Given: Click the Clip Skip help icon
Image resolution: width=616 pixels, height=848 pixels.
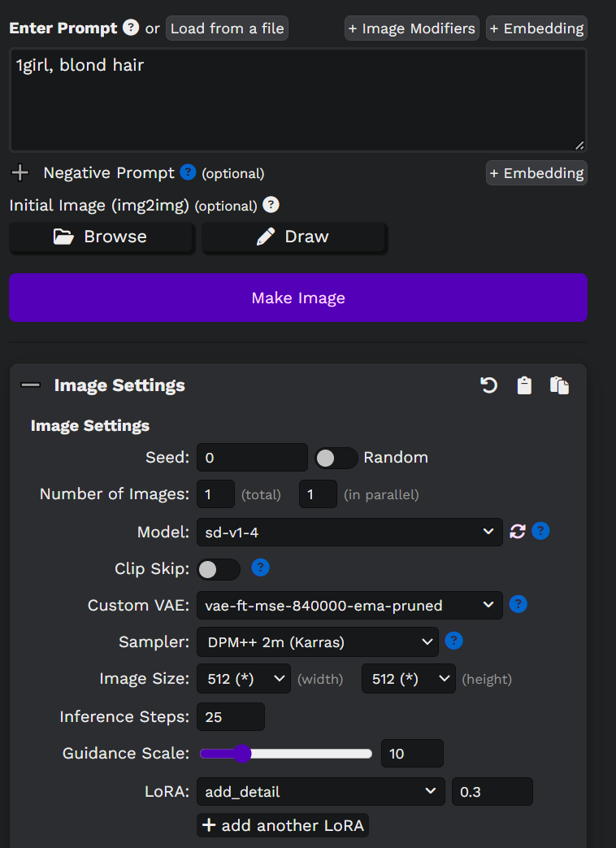Looking at the screenshot, I should 260,568.
